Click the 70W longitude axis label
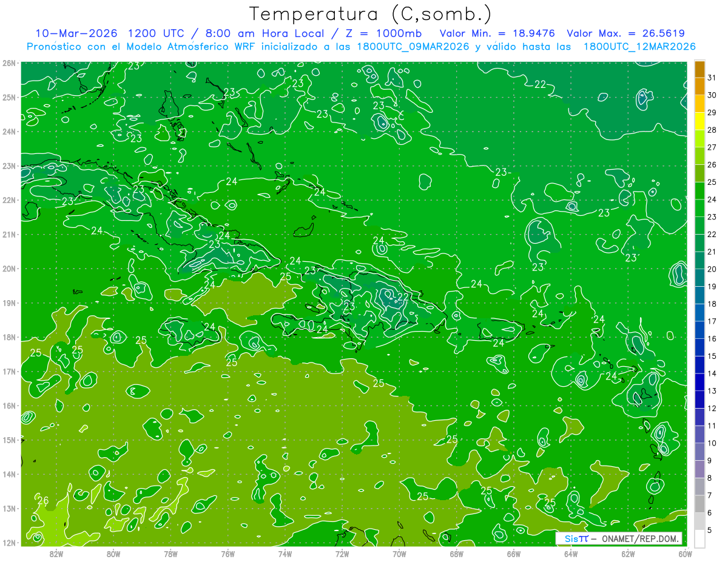 point(399,554)
